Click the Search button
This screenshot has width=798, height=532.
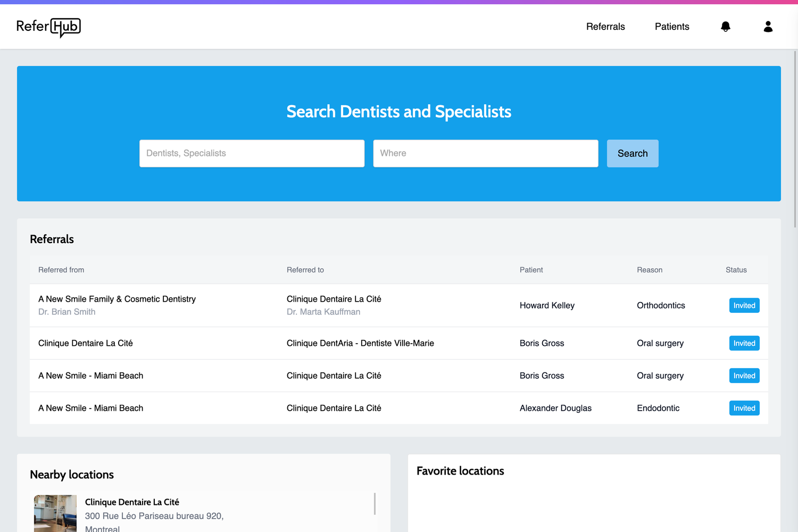pyautogui.click(x=633, y=153)
